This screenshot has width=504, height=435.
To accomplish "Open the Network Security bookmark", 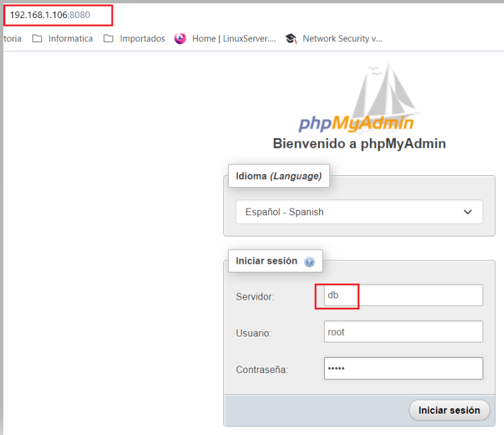I will [x=334, y=39].
